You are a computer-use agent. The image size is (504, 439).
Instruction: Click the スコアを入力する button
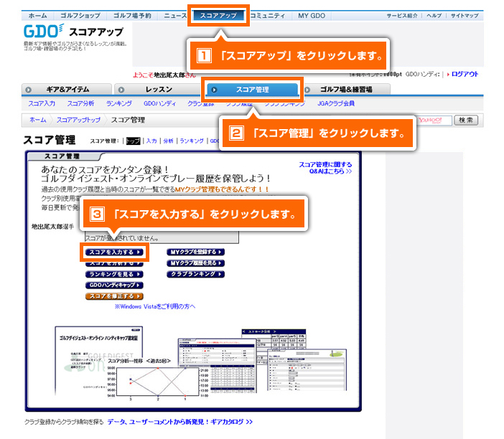[114, 252]
